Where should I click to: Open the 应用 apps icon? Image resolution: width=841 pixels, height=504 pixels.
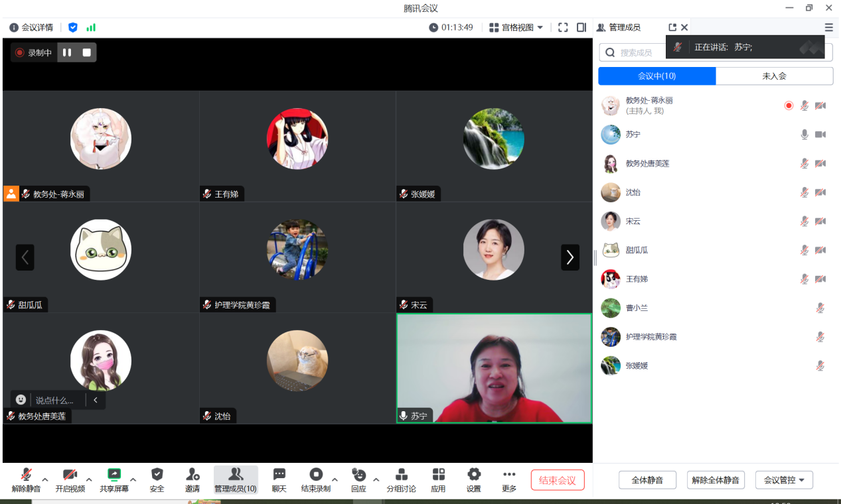click(438, 475)
